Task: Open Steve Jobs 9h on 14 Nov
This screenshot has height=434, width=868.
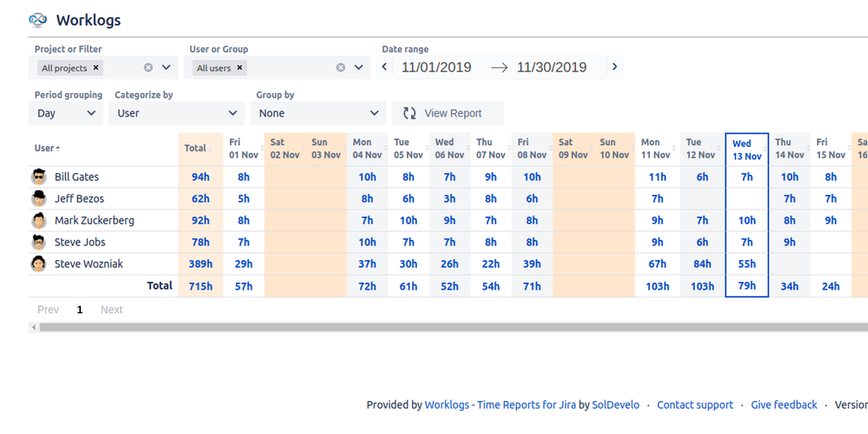Action: [790, 242]
